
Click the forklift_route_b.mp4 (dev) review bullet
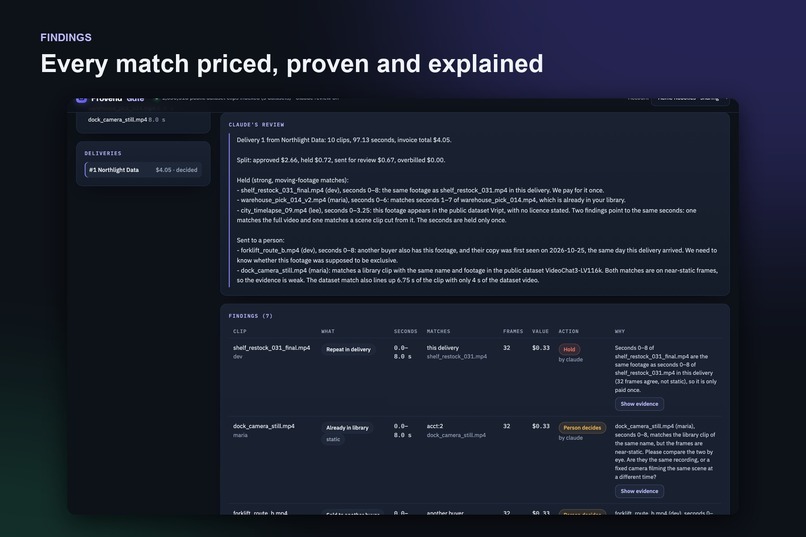tap(477, 255)
